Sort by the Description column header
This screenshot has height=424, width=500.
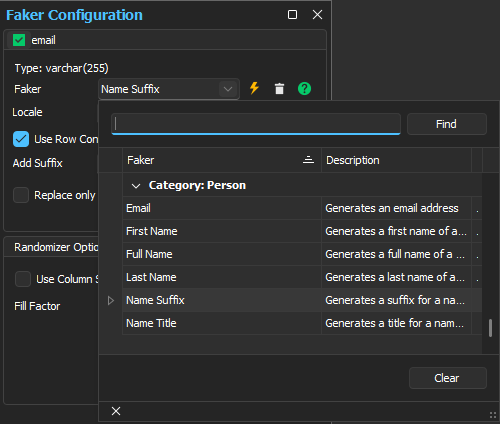coord(396,160)
